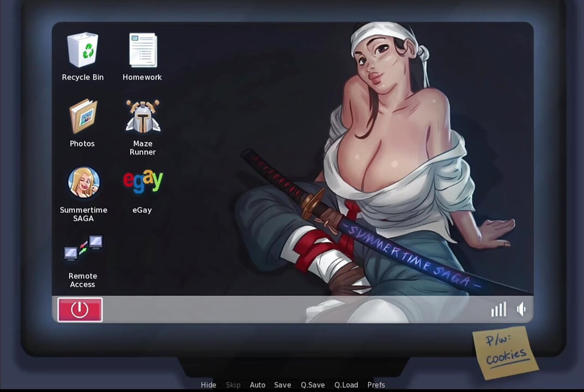
Task: Open the Recycle Bin desktop icon
Action: coord(83,50)
